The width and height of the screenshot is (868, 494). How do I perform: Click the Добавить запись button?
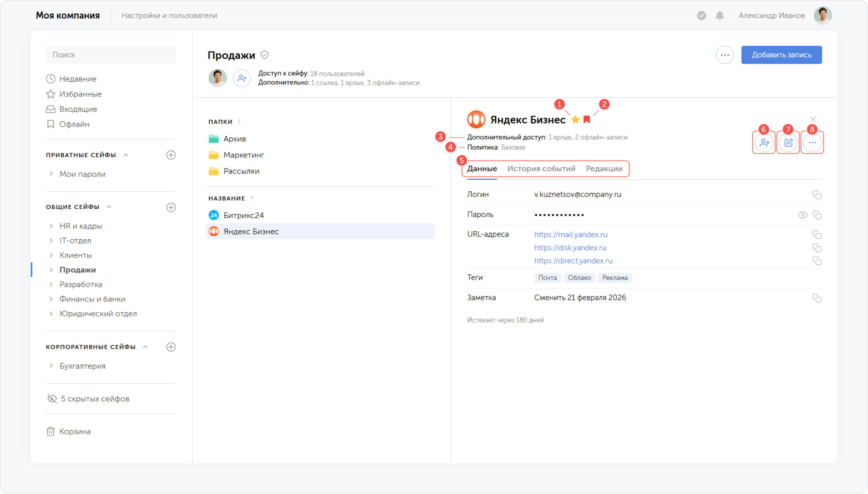[781, 55]
